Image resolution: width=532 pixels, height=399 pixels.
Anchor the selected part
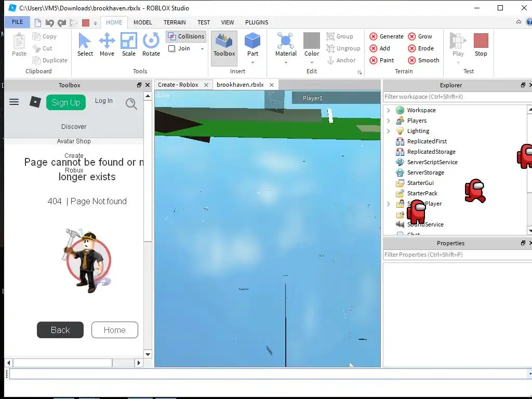[341, 60]
